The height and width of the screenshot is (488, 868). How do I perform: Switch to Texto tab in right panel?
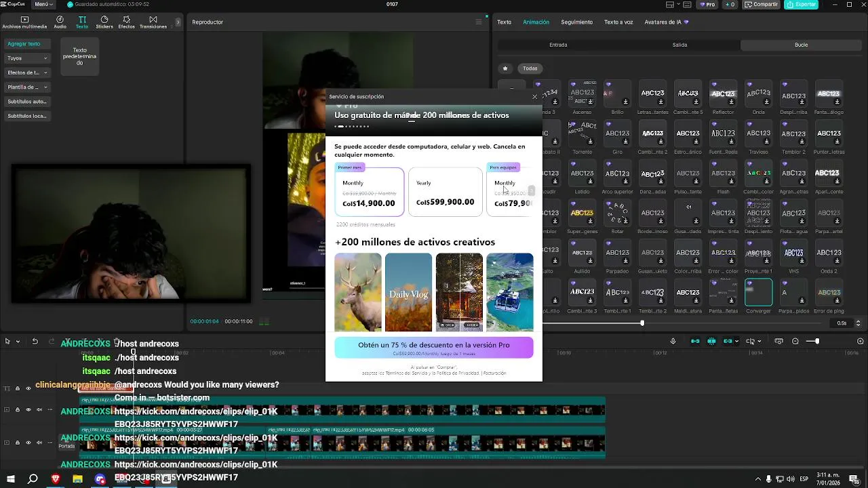pyautogui.click(x=505, y=22)
